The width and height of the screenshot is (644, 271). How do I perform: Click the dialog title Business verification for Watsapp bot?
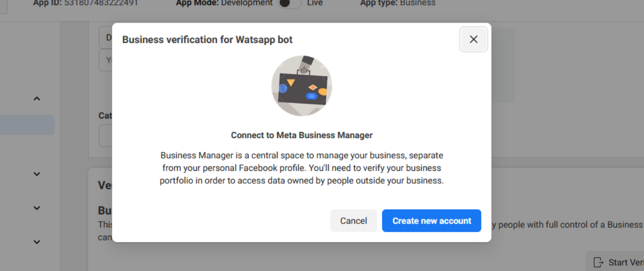click(x=207, y=39)
